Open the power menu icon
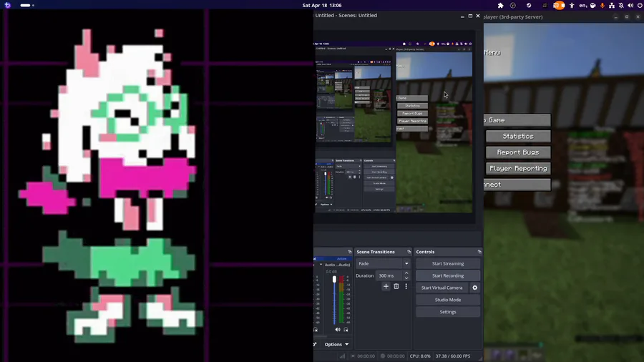Image resolution: width=644 pixels, height=362 pixels. pos(640,5)
